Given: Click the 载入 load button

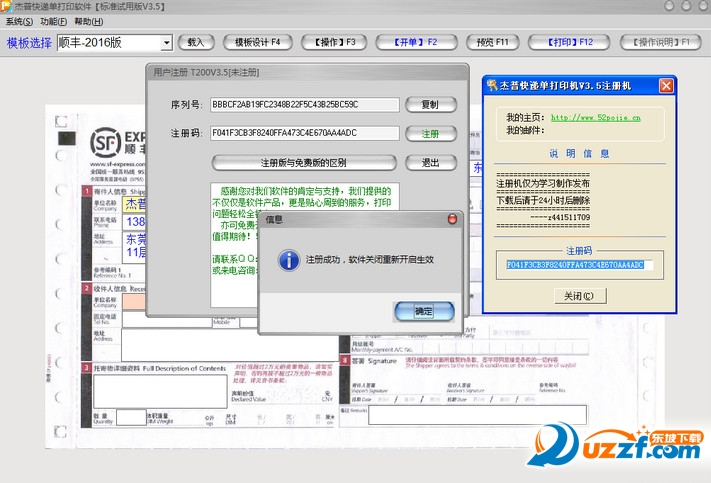Looking at the screenshot, I should tap(196, 42).
